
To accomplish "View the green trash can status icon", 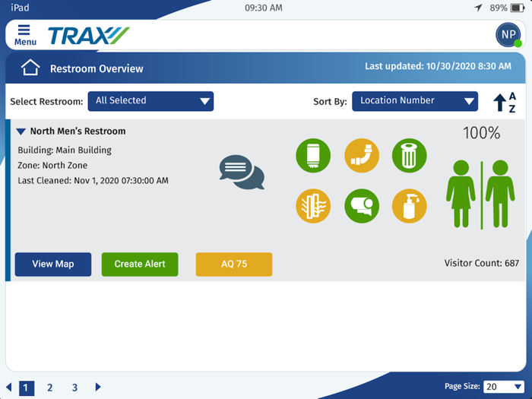I will 409,156.
